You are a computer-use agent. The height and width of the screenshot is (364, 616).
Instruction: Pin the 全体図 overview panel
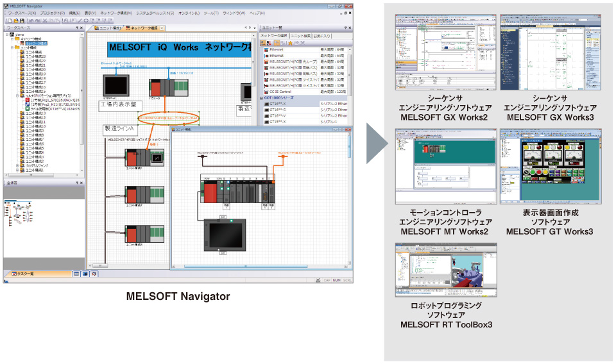77,183
